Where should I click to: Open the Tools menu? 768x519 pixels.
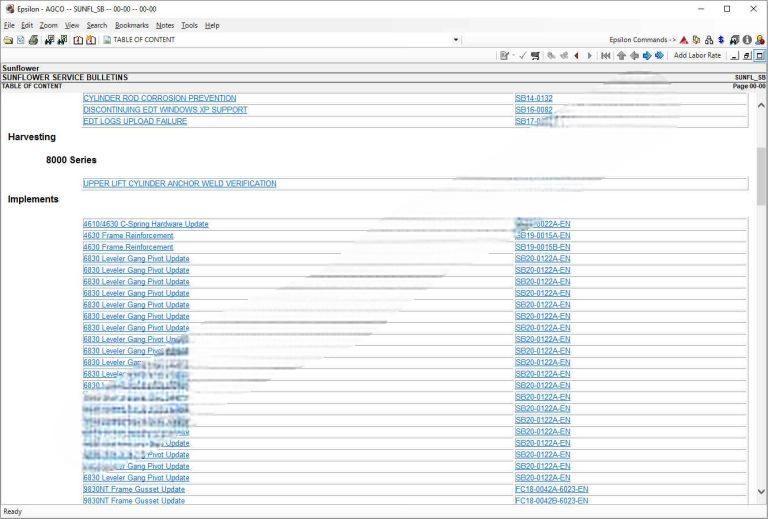click(189, 25)
